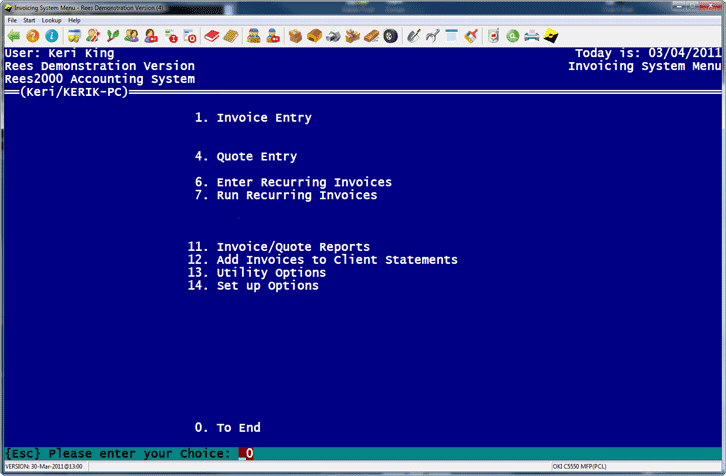Open the Help menu
The height and width of the screenshot is (476, 726).
coord(74,20)
